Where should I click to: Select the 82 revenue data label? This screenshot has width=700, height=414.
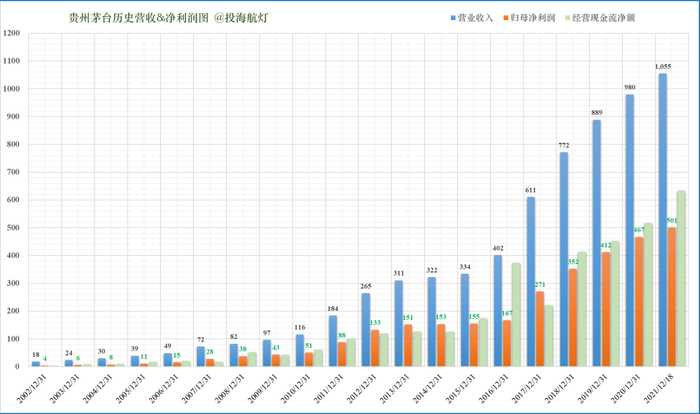tap(233, 337)
